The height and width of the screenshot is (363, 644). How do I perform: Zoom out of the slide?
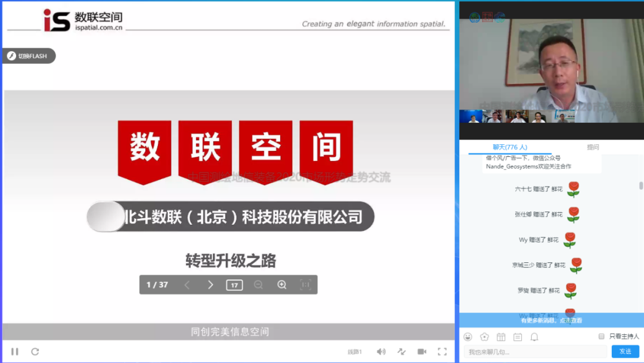[258, 285]
